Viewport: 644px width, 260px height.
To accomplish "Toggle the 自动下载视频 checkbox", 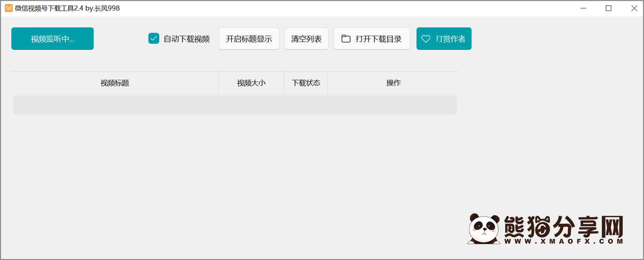I will click(154, 38).
